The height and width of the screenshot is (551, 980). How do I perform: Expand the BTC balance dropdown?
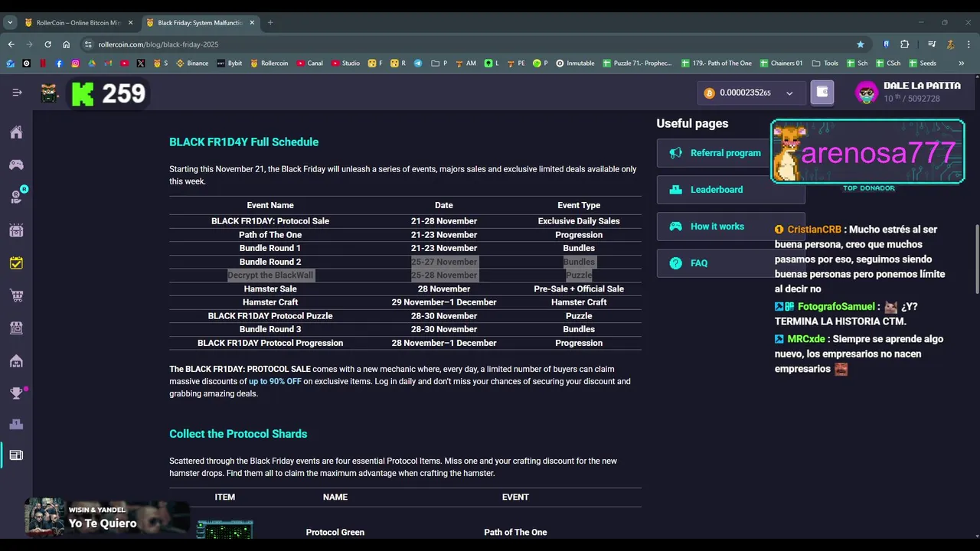789,93
